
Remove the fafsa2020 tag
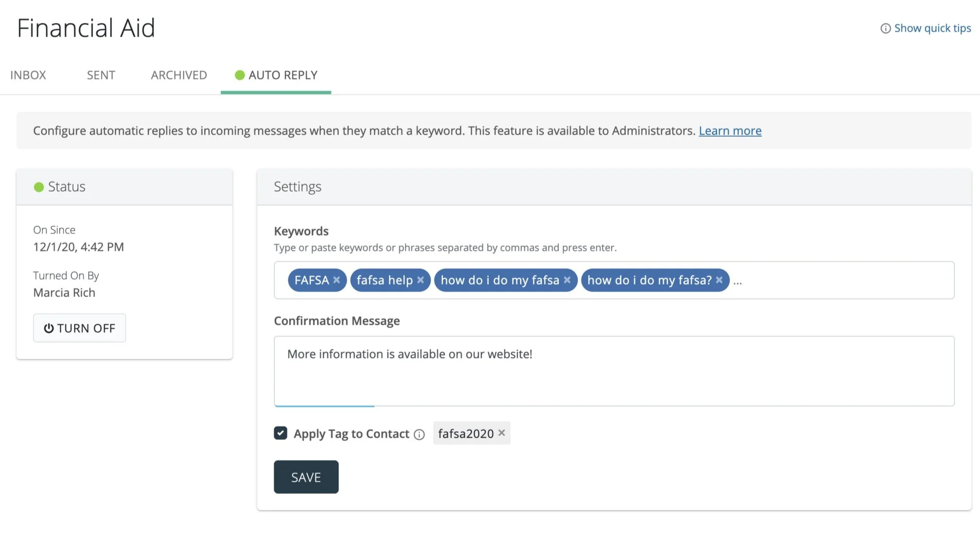(502, 433)
